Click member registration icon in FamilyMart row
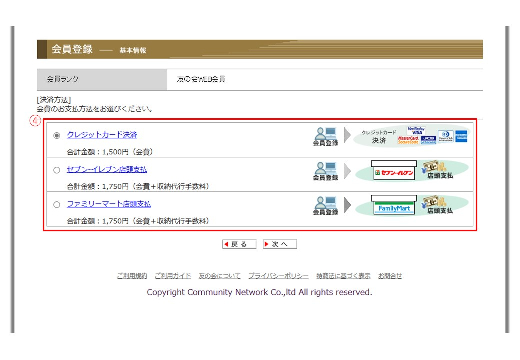This screenshot has width=520, height=360. pos(325,206)
